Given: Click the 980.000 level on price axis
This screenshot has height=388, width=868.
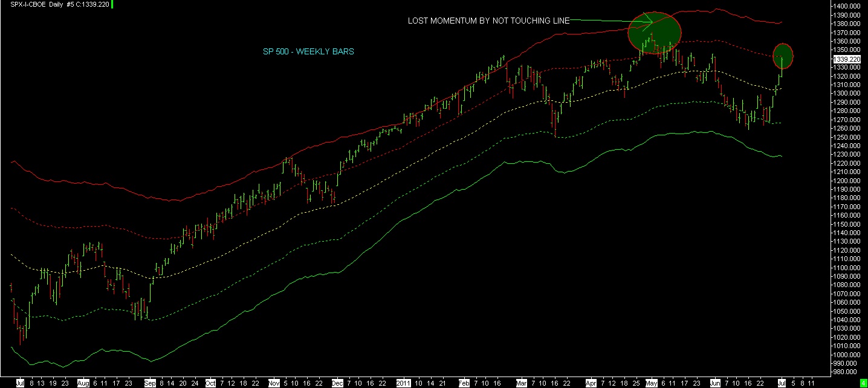Looking at the screenshot, I should (846, 372).
